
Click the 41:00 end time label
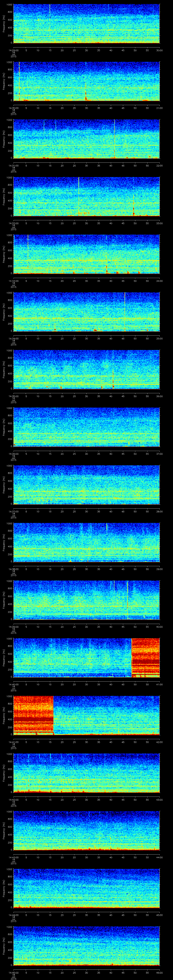[x=159, y=684]
